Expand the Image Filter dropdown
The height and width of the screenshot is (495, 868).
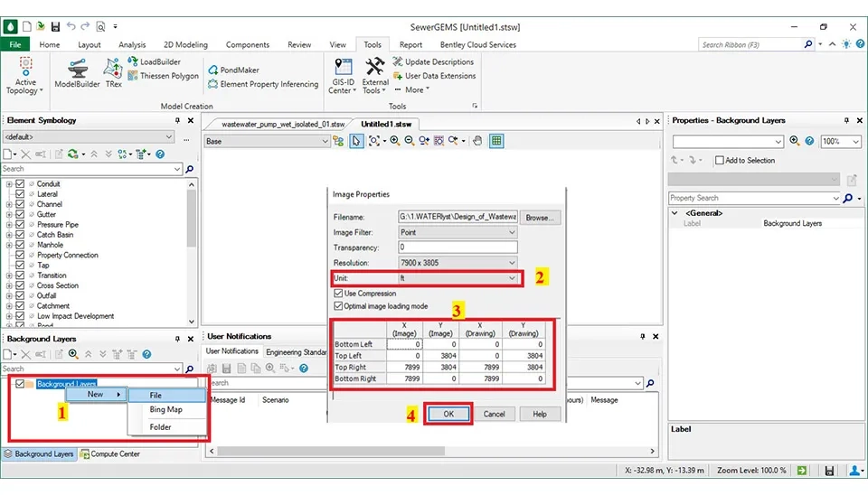tap(458, 232)
